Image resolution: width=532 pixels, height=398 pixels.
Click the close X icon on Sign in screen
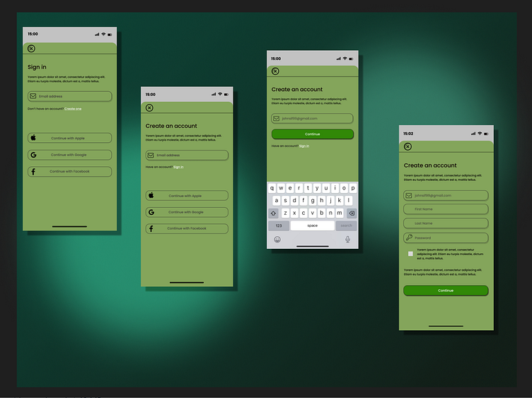(x=31, y=48)
